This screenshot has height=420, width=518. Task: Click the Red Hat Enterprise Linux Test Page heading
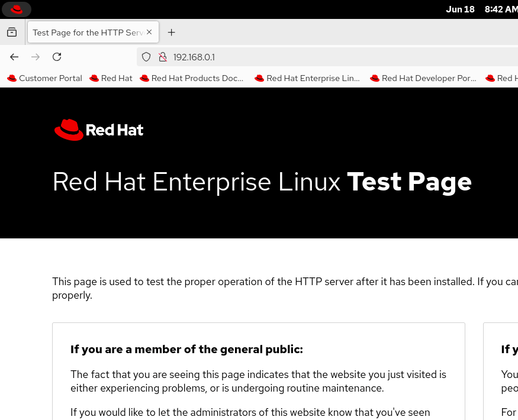(x=262, y=182)
